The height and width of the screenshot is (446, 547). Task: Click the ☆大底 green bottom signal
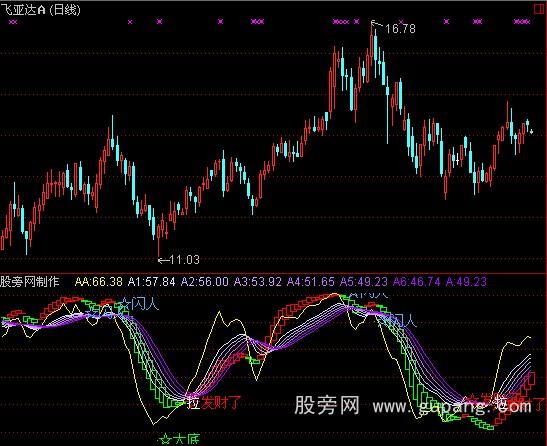point(179,439)
